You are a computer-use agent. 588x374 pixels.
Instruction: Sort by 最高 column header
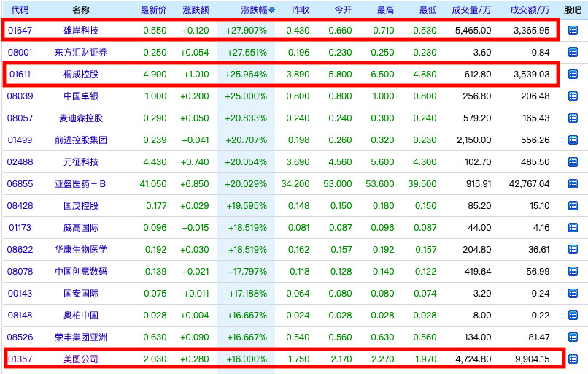tap(385, 10)
